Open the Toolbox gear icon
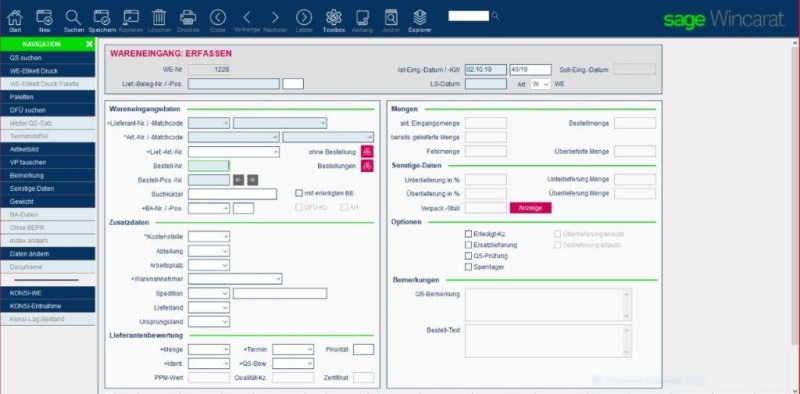Viewport: 800px width, 394px height. point(334,18)
